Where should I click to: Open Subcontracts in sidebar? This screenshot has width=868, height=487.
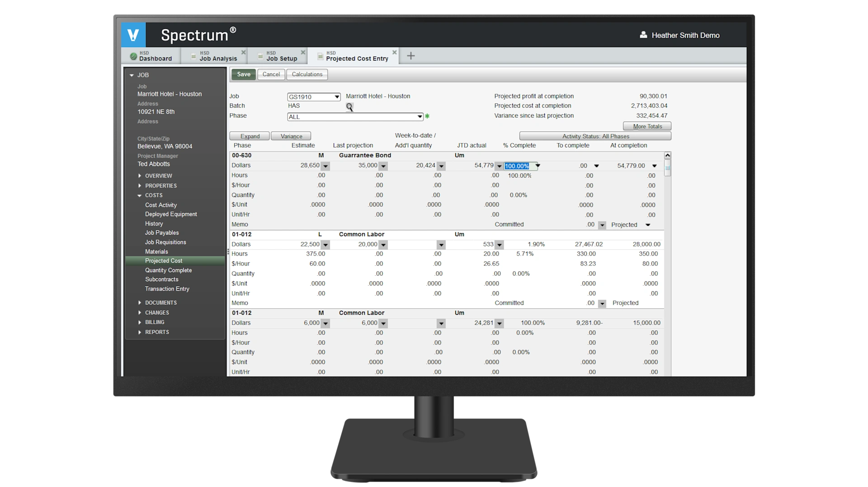pyautogui.click(x=161, y=279)
